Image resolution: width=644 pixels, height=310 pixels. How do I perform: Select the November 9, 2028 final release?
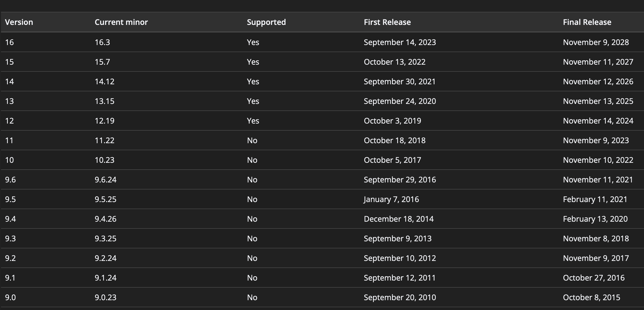click(596, 42)
